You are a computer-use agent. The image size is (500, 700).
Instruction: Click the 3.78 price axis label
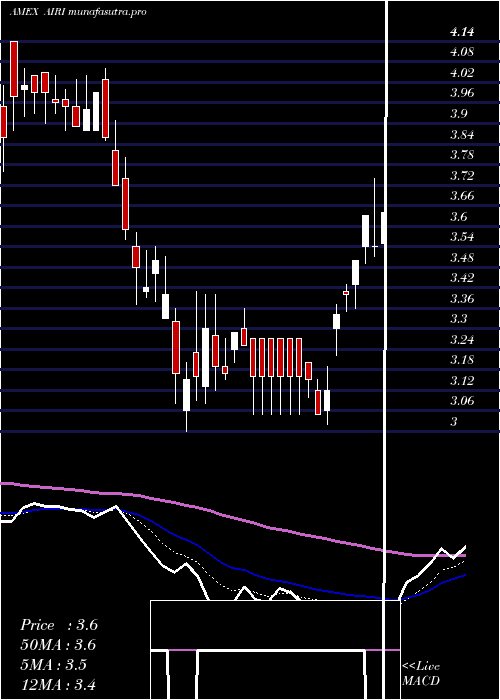(462, 155)
